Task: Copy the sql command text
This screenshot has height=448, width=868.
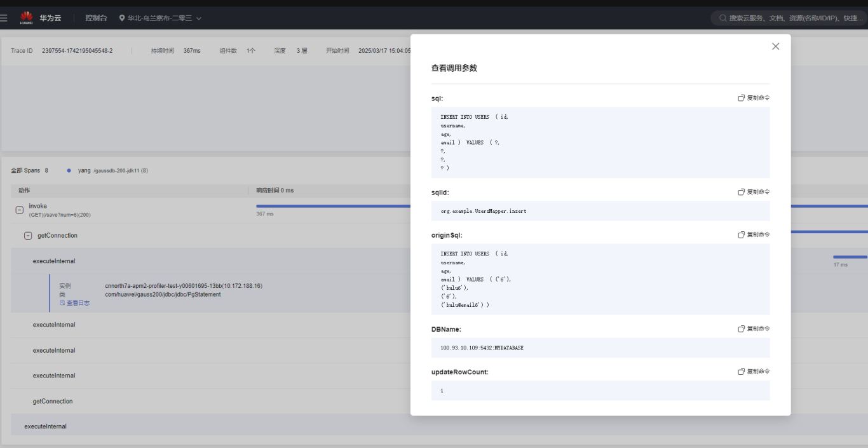Action: pyautogui.click(x=754, y=98)
